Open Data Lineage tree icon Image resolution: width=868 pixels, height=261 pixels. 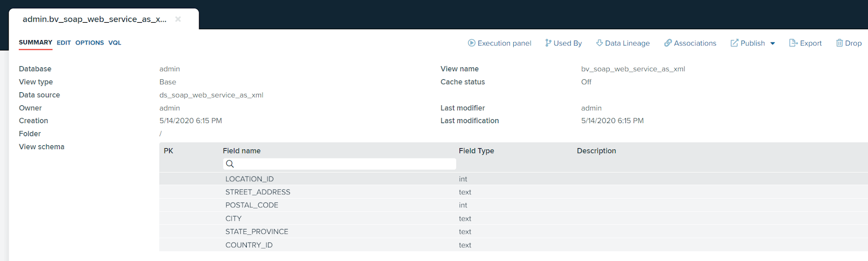tap(599, 43)
